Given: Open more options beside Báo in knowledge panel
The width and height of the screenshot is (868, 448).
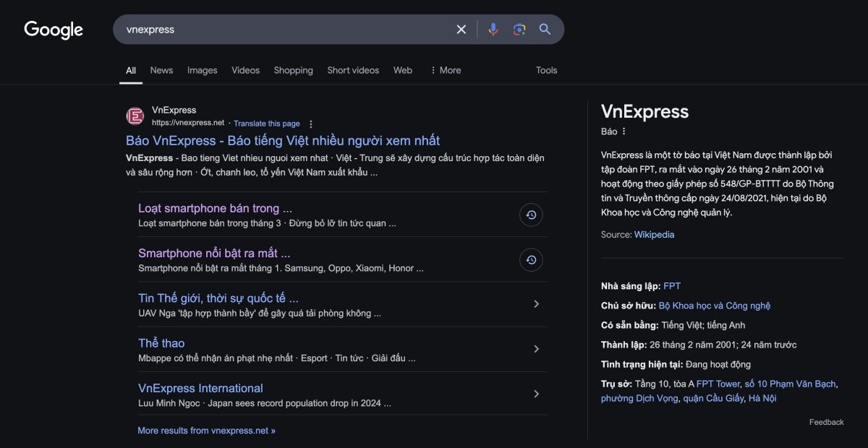Looking at the screenshot, I should point(624,132).
